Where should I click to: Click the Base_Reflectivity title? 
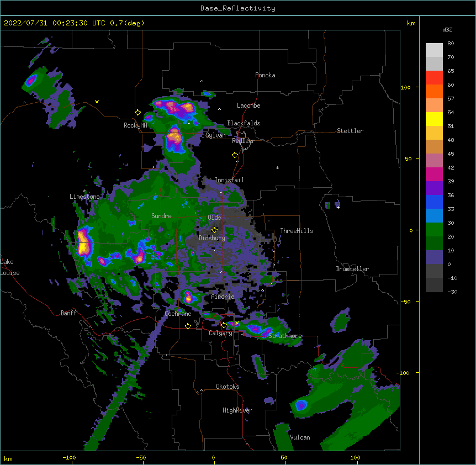238,8
